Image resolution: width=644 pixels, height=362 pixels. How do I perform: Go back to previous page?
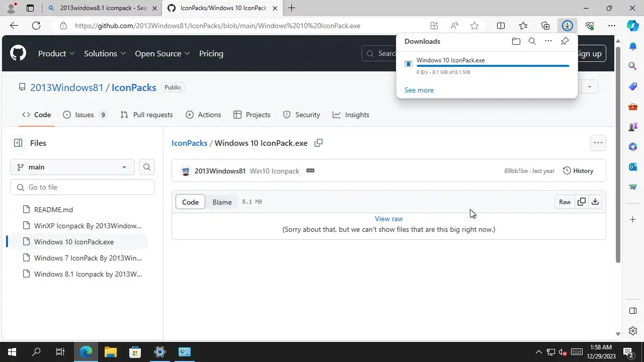point(14,26)
